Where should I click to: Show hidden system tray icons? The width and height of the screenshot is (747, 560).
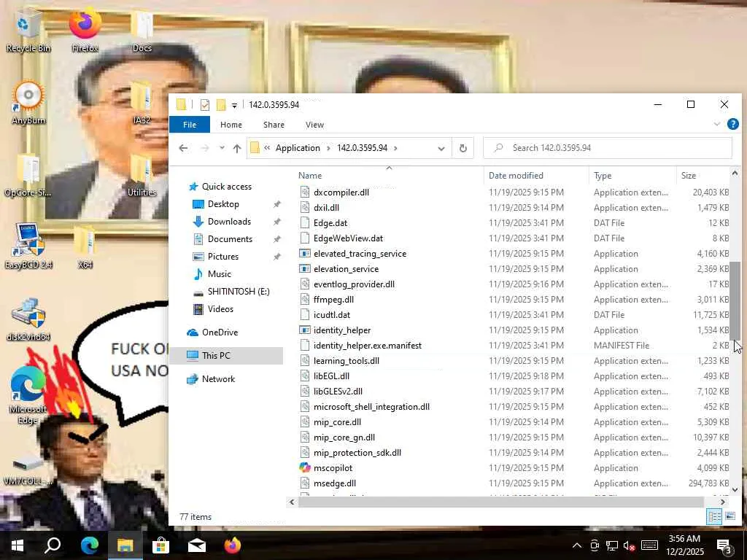pos(576,545)
